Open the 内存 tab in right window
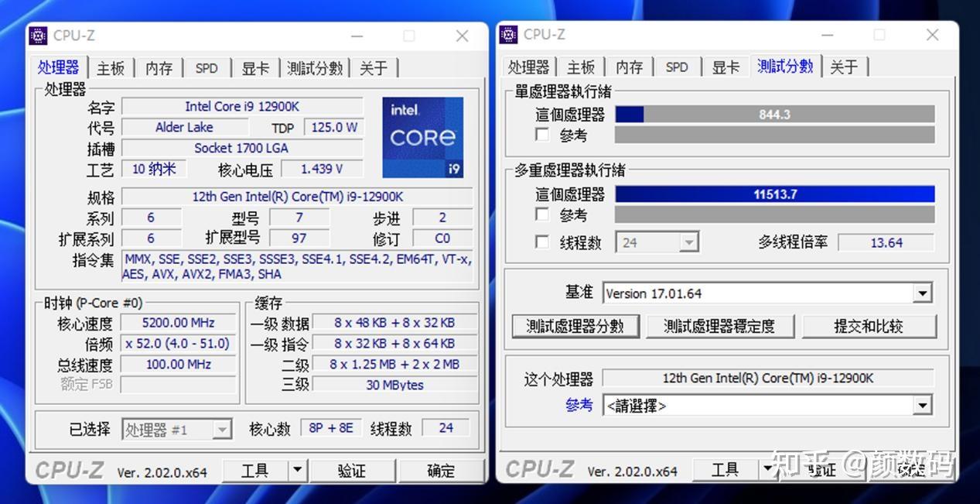The width and height of the screenshot is (980, 504). click(x=629, y=67)
